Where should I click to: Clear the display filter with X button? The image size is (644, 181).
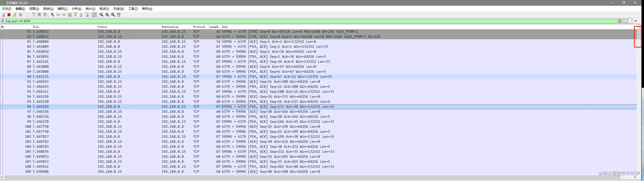click(x=620, y=21)
